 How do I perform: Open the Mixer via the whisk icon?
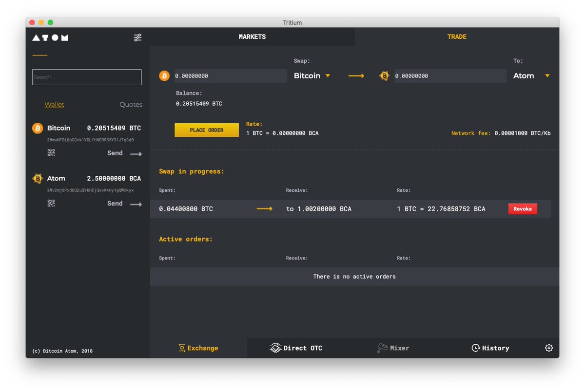[382, 348]
